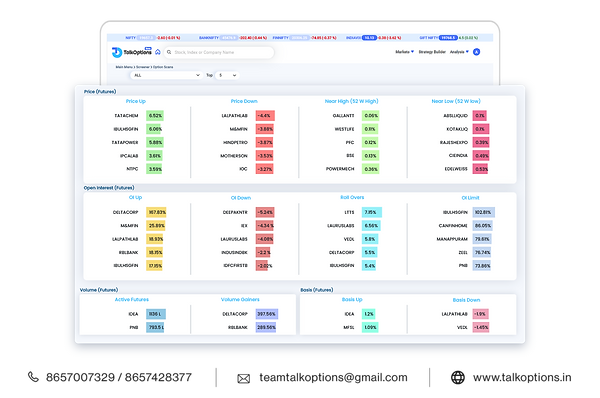The image size is (600, 398).
Task: Click the envelope email icon in the footer
Action: (x=243, y=378)
